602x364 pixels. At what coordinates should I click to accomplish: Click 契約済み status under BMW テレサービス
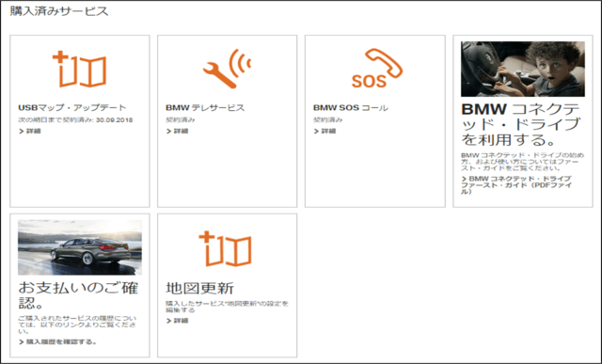180,119
